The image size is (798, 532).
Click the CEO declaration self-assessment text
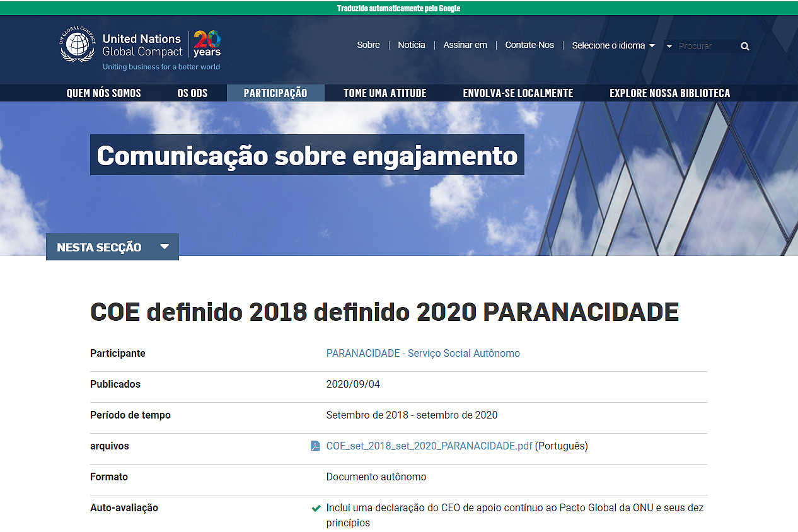click(x=515, y=516)
